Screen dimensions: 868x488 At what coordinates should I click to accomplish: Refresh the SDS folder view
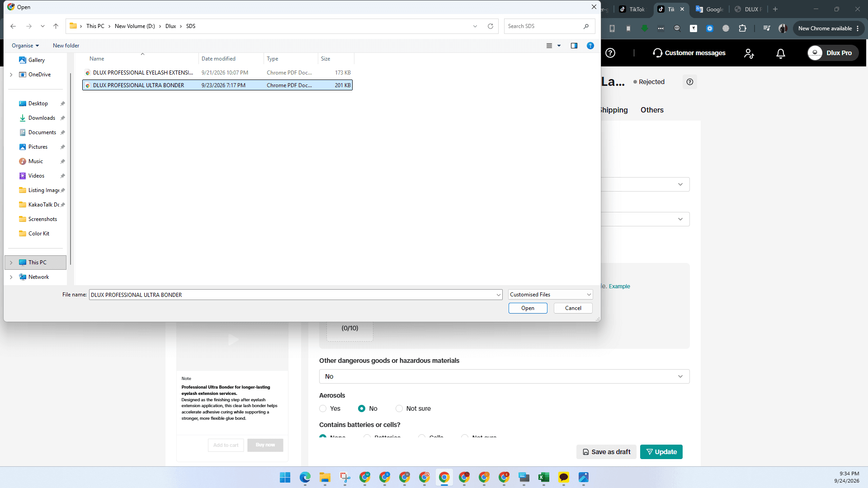click(x=490, y=26)
